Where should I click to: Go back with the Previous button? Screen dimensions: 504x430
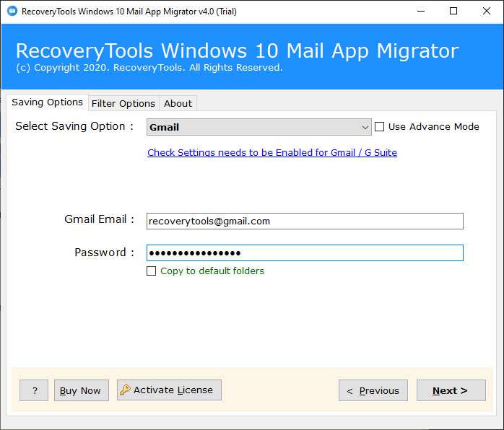373,390
